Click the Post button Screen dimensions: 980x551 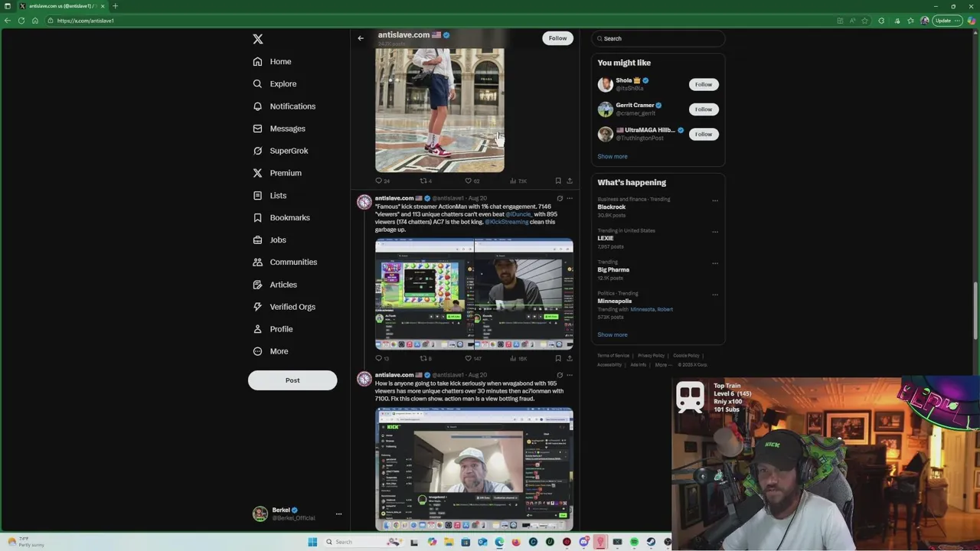click(292, 380)
